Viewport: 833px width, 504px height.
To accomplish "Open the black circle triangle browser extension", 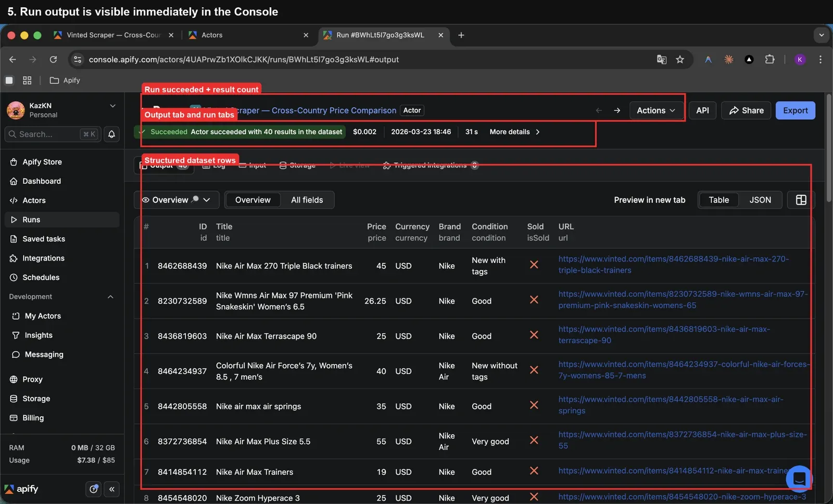I will [749, 59].
